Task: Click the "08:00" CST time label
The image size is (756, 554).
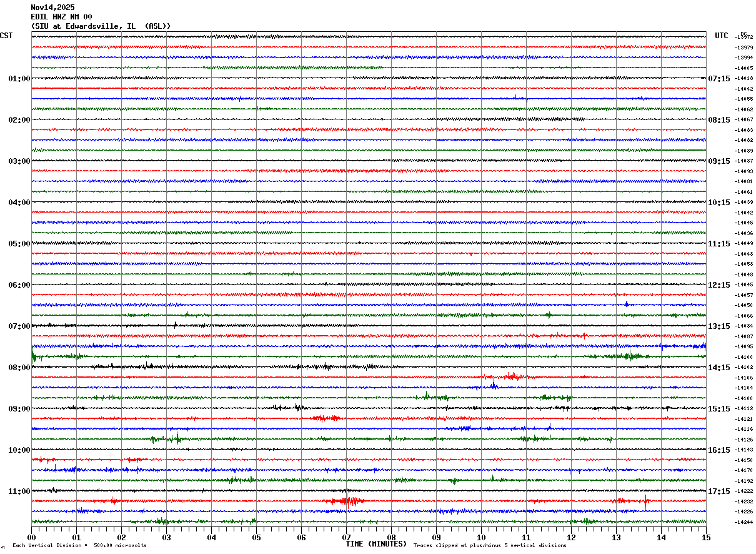Action: (19, 368)
